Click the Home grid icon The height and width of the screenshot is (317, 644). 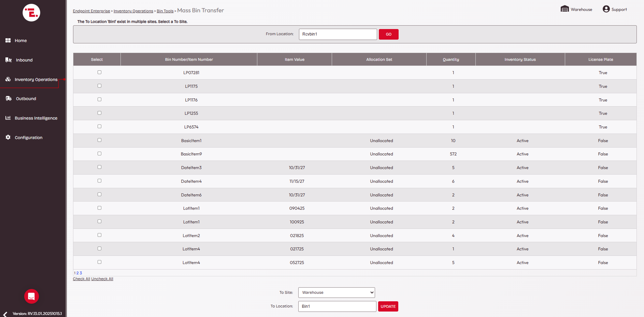[x=8, y=40]
